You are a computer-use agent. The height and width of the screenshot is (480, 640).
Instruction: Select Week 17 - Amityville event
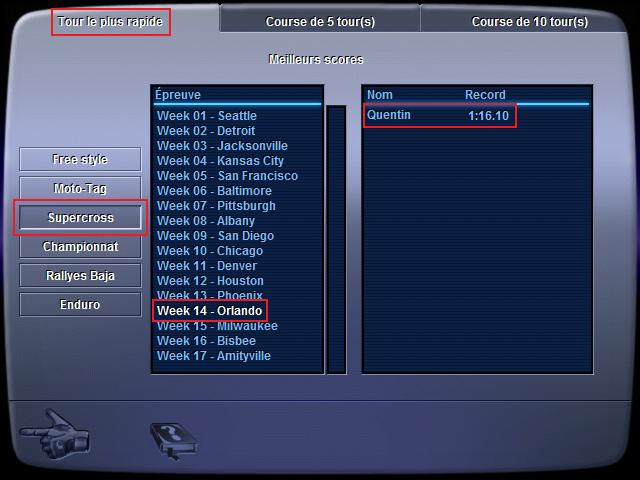[213, 356]
